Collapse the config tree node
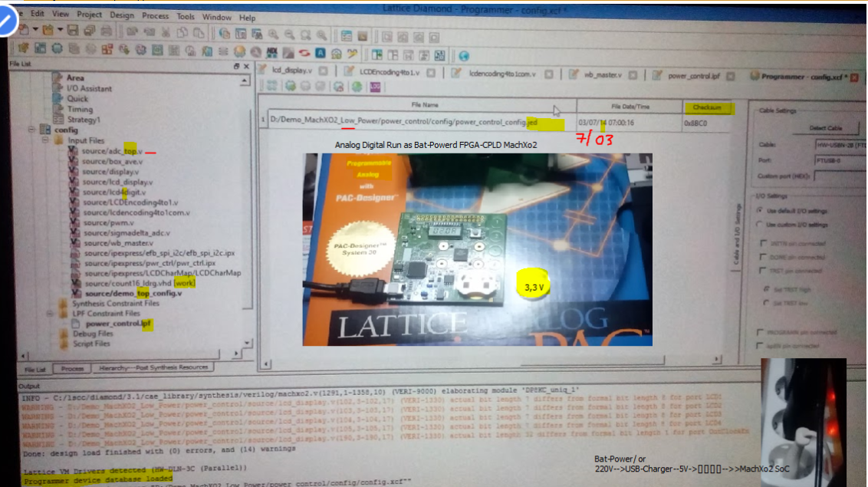This screenshot has width=868, height=487. point(31,130)
